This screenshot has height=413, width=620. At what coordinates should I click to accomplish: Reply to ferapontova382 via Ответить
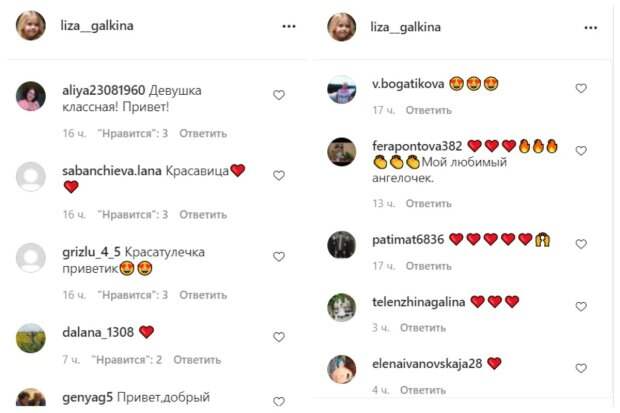tap(429, 203)
